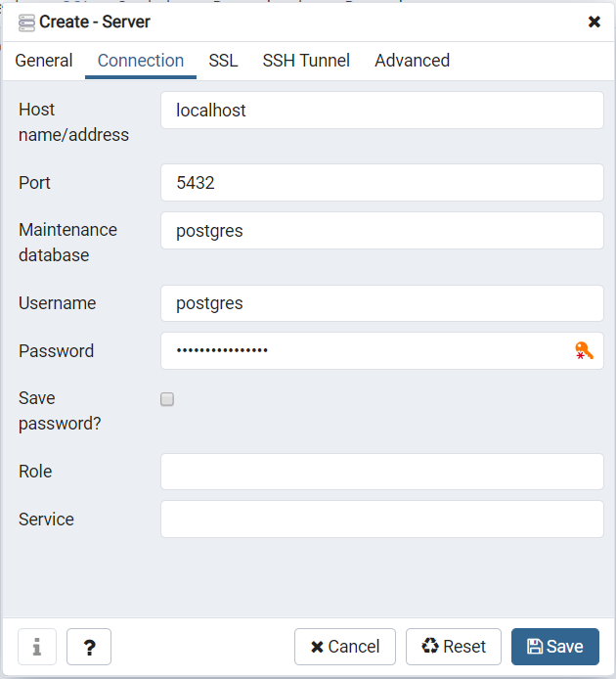616x679 pixels.
Task: Click the Service input field
Action: [x=381, y=520]
